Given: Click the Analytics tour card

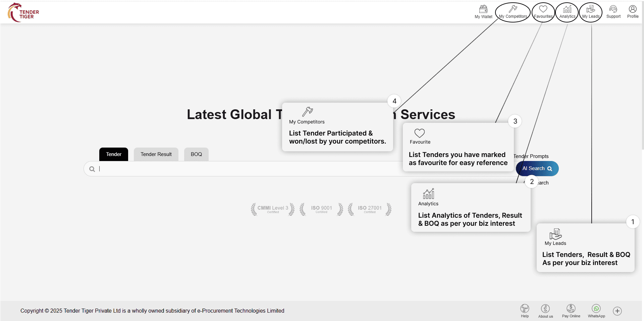Looking at the screenshot, I should [x=470, y=208].
